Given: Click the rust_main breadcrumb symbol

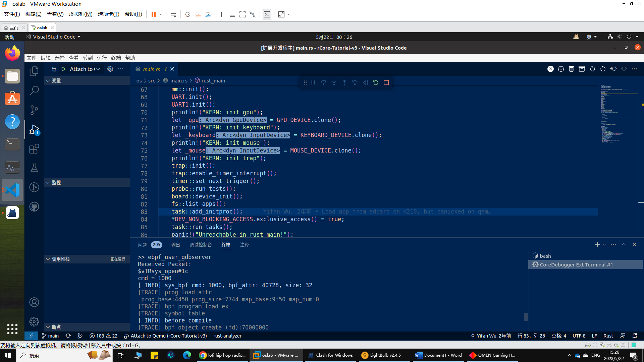Looking at the screenshot, I should (213, 81).
